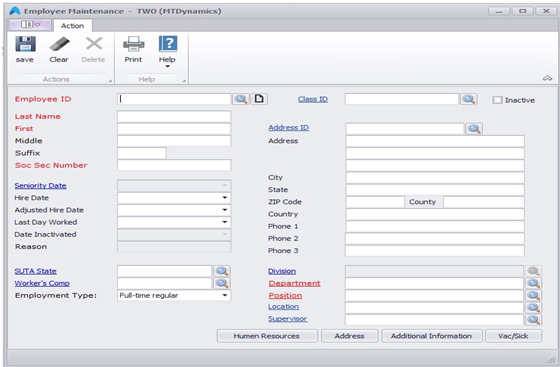
Task: Open the Location lookup magnifier
Action: pos(533,307)
